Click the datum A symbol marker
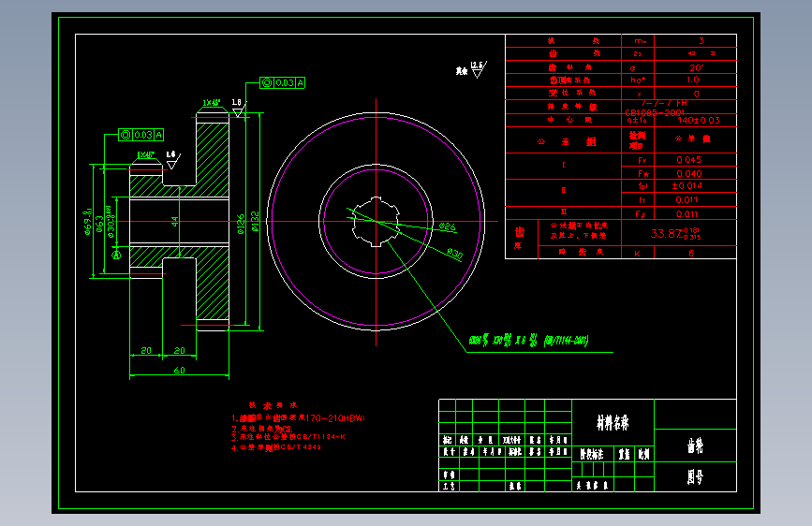Screen dimensions: 812x526 point(116,255)
